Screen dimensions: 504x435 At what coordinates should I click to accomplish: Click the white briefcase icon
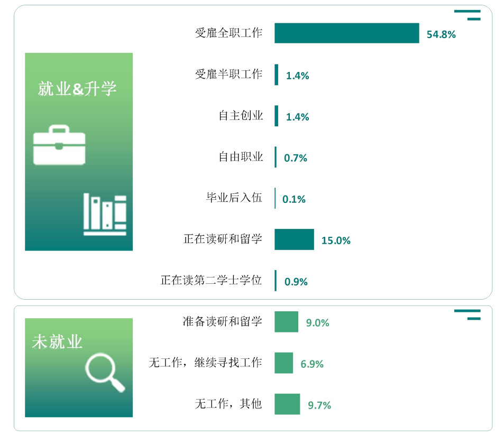point(59,145)
